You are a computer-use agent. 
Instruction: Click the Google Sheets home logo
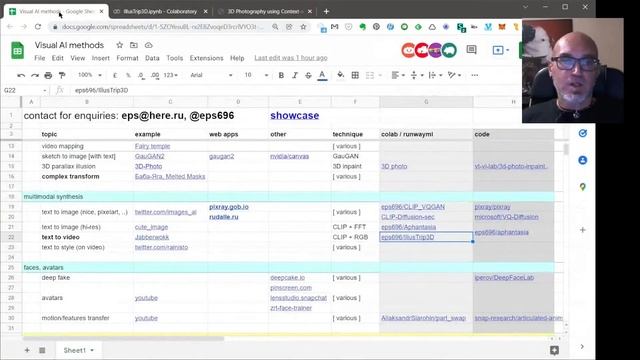click(17, 51)
